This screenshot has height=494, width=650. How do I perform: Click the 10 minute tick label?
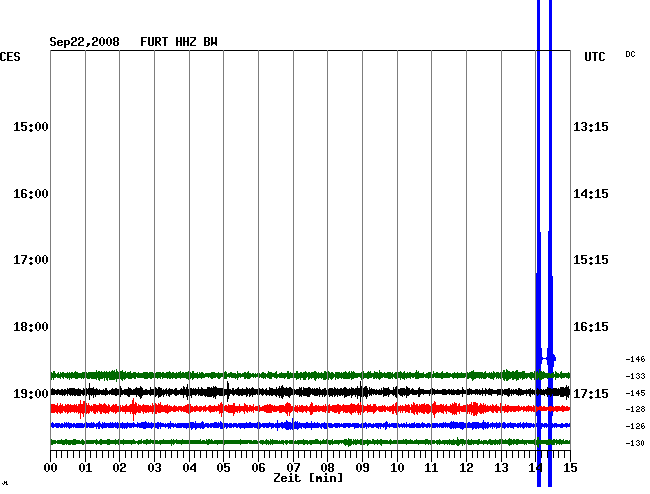point(397,467)
